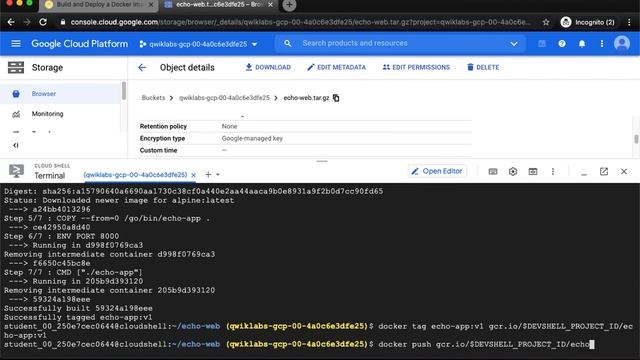
Task: Click the Google Cloud Platform logo text
Action: click(80, 44)
